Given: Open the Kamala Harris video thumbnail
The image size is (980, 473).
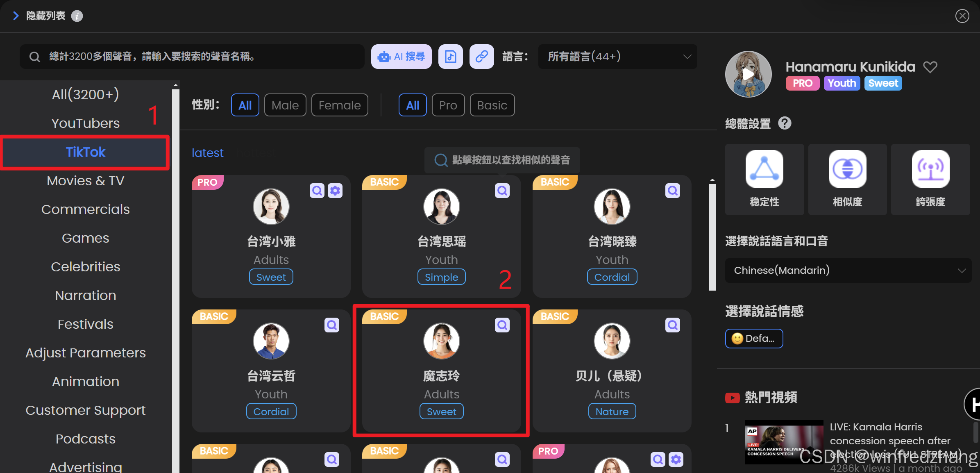Looking at the screenshot, I should (x=784, y=442).
